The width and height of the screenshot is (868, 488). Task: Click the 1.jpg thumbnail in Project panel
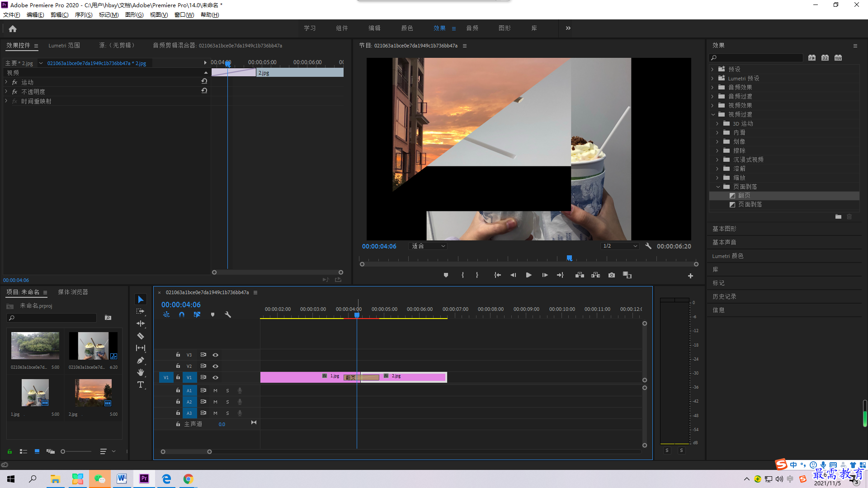point(35,392)
